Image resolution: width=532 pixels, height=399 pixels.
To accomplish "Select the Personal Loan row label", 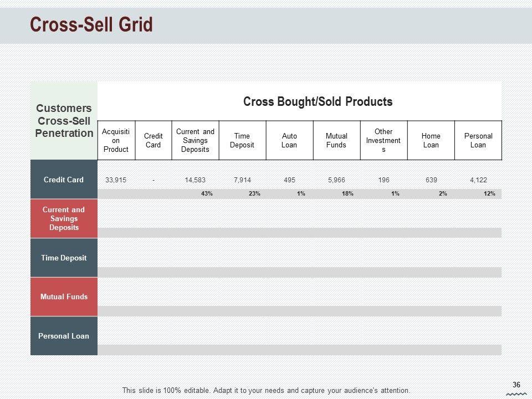I will pyautogui.click(x=64, y=336).
